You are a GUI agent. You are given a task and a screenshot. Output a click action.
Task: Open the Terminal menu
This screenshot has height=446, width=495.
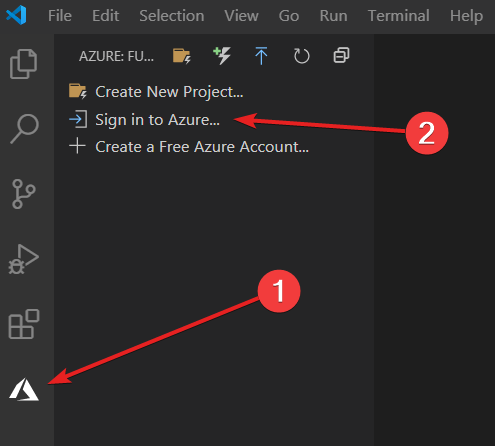tap(399, 16)
